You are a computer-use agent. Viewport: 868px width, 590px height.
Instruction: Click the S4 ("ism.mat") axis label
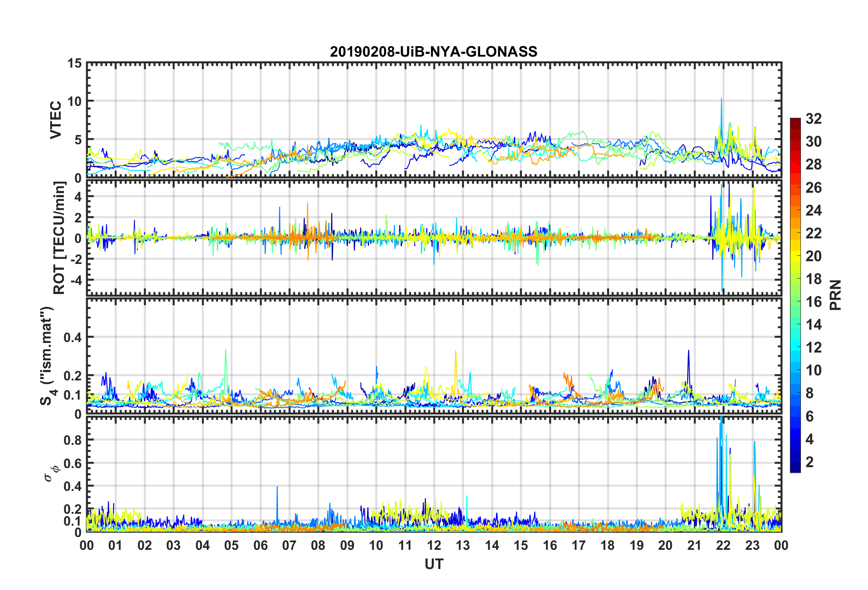tap(47, 356)
